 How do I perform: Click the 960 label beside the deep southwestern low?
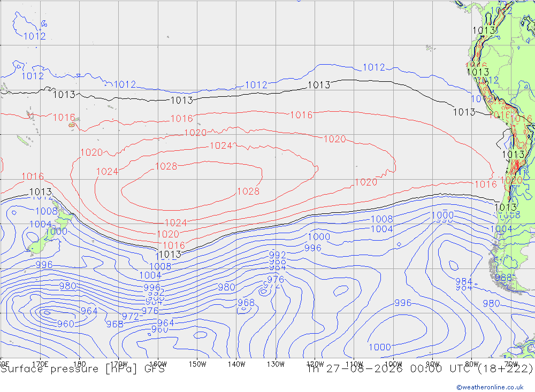tap(66, 324)
